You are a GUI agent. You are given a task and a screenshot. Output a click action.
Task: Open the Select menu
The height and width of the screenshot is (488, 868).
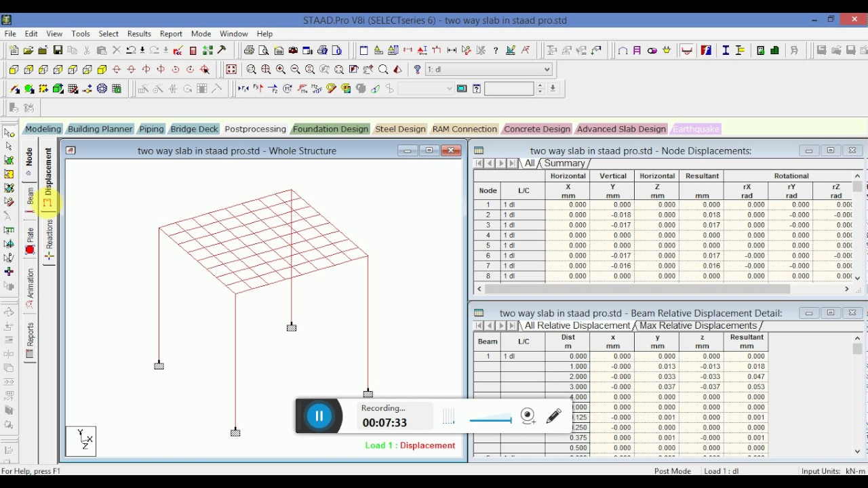tap(108, 34)
